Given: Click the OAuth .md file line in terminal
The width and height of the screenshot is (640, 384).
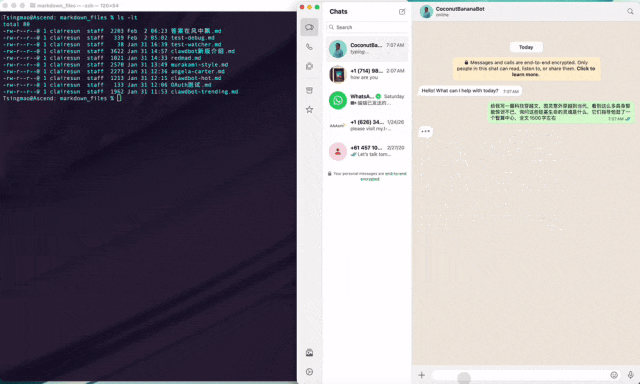Looking at the screenshot, I should 107,85.
